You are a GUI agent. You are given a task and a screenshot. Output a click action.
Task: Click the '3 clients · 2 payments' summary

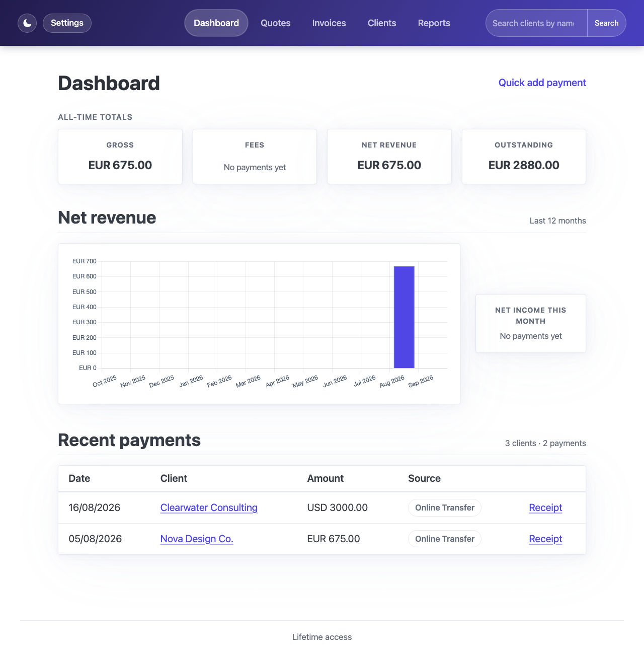pos(545,443)
